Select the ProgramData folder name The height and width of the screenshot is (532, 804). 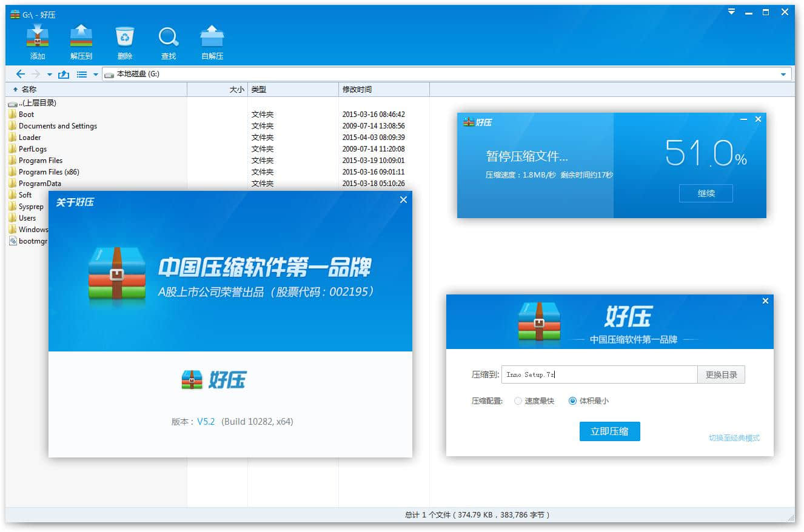pyautogui.click(x=40, y=183)
